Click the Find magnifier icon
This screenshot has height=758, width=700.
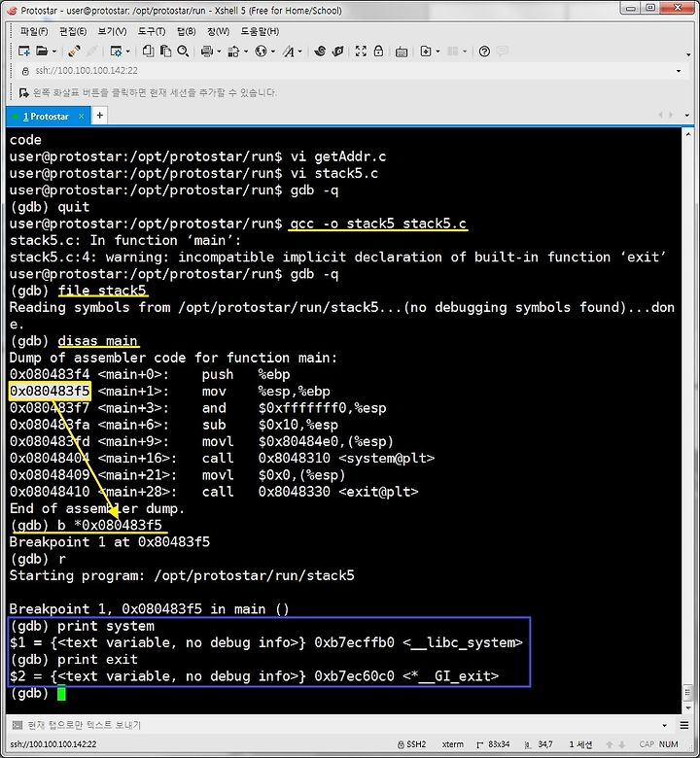183,51
